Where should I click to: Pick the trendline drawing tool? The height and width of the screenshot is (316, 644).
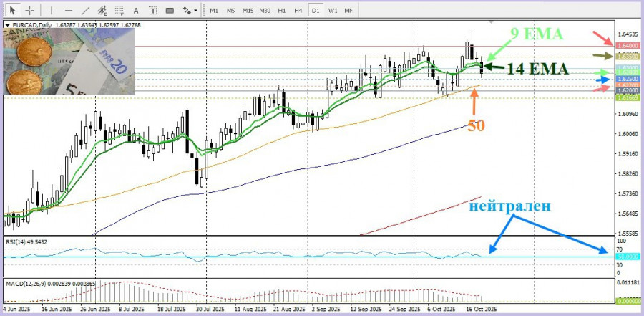click(86, 11)
